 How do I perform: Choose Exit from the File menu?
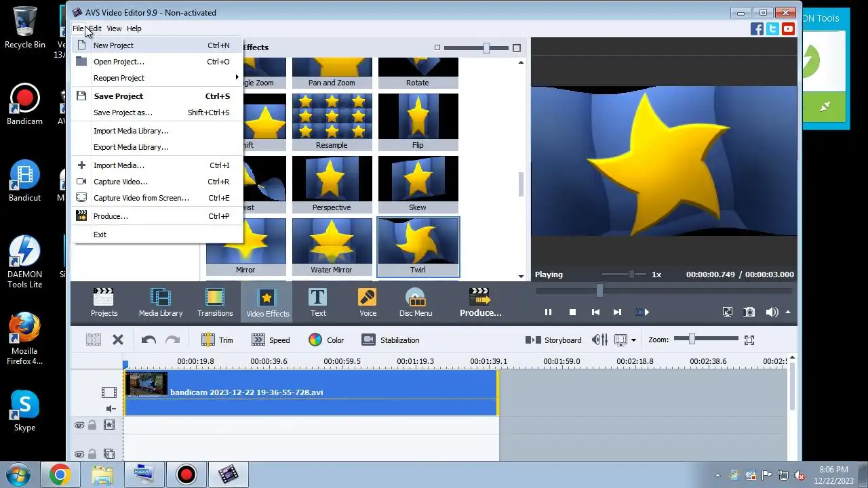tap(157, 235)
